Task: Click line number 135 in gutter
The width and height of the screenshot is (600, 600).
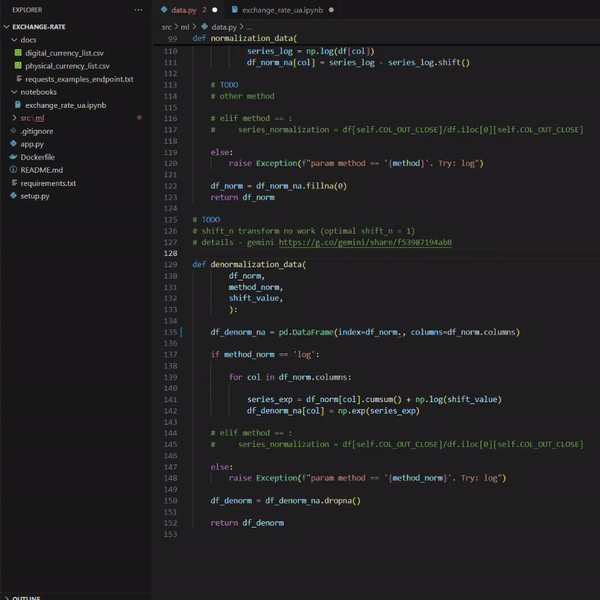Action: 170,332
